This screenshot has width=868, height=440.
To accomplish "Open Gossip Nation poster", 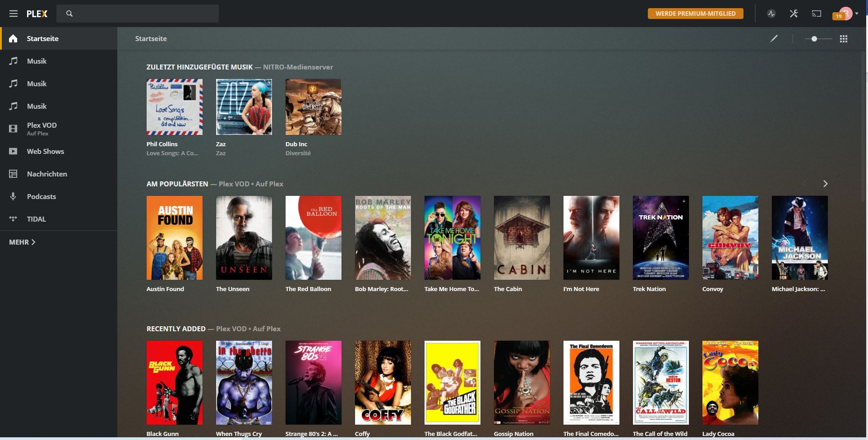I will click(522, 383).
